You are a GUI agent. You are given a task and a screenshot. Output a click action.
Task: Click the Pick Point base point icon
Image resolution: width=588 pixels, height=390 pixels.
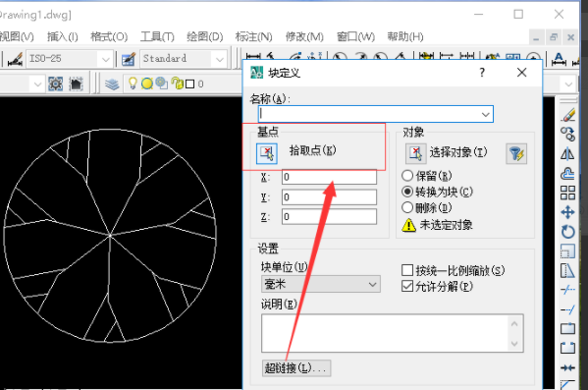pyautogui.click(x=267, y=153)
